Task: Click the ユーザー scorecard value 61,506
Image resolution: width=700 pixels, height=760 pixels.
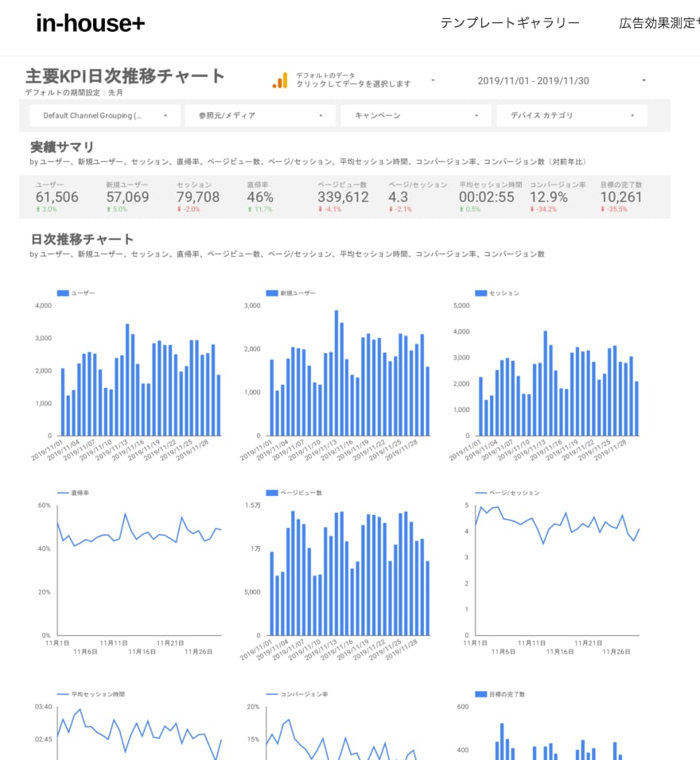Action: point(56,197)
